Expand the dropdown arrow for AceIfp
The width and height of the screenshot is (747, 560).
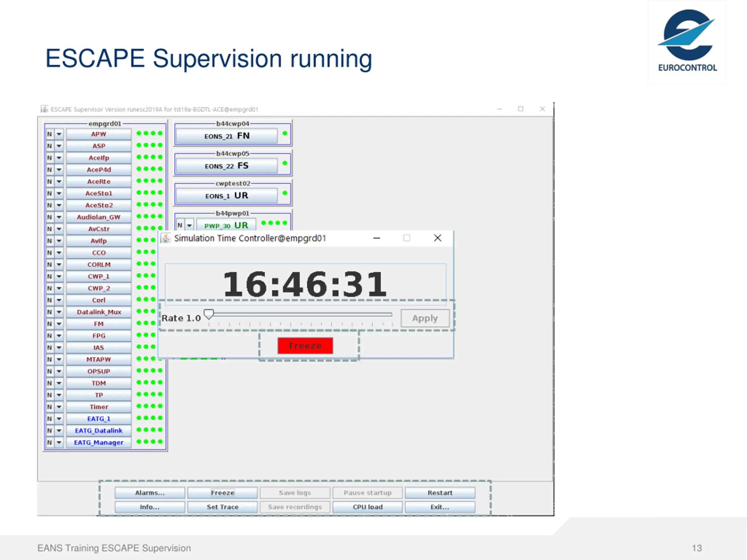[x=59, y=157]
